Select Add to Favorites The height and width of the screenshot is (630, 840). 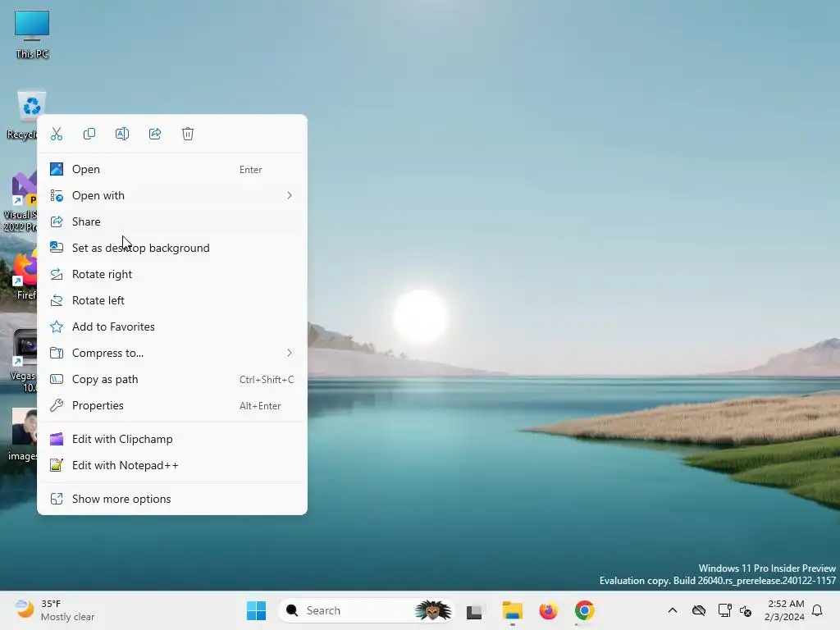(x=172, y=326)
